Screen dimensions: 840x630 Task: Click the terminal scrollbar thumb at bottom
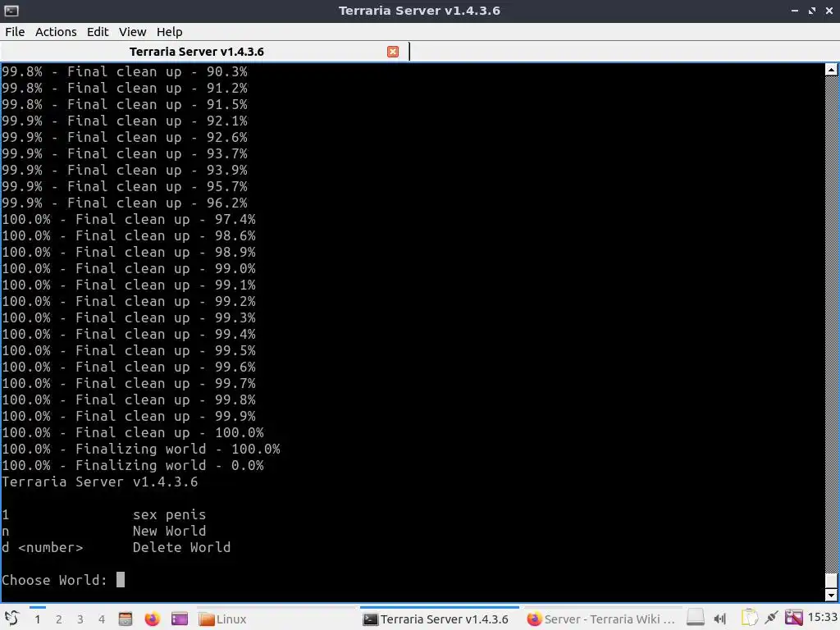tap(831, 580)
